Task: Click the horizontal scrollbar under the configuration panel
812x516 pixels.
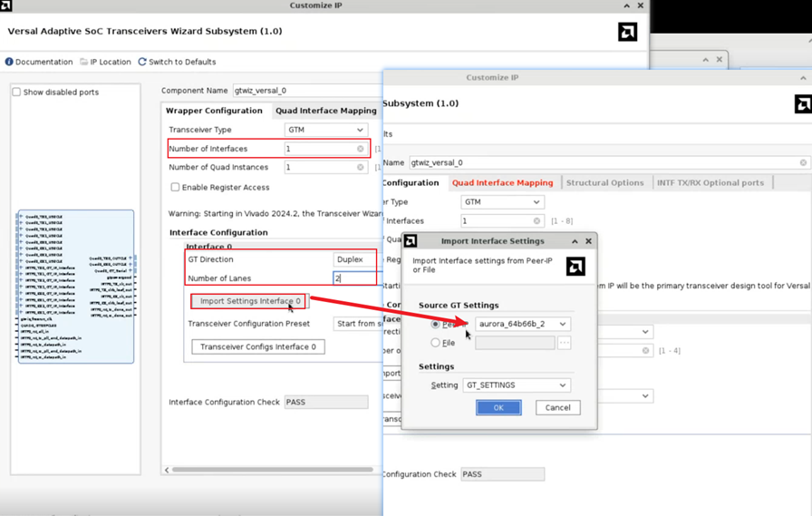Action: pos(272,470)
